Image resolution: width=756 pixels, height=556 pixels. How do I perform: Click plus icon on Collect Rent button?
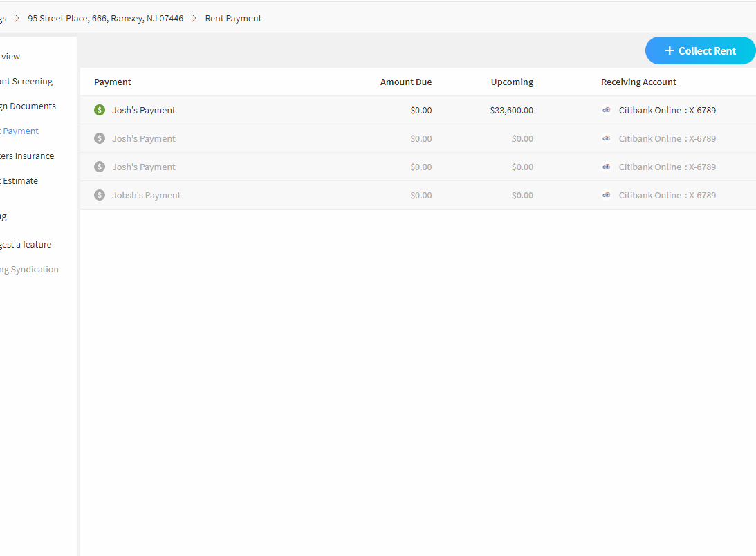click(x=669, y=50)
